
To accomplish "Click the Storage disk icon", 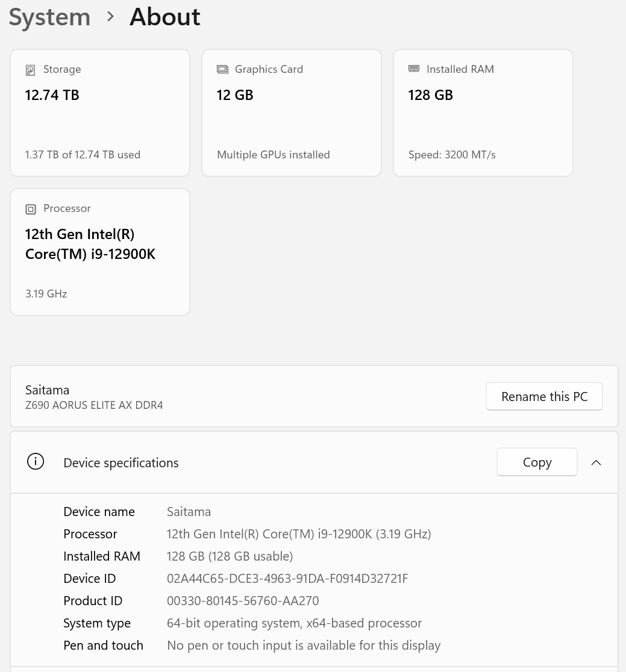I will pos(30,70).
